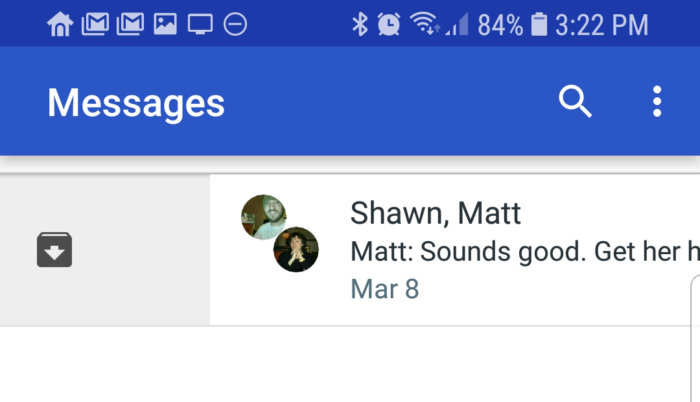This screenshot has width=700, height=402.
Task: Tap the archive icon beside the conversation
Action: click(55, 250)
